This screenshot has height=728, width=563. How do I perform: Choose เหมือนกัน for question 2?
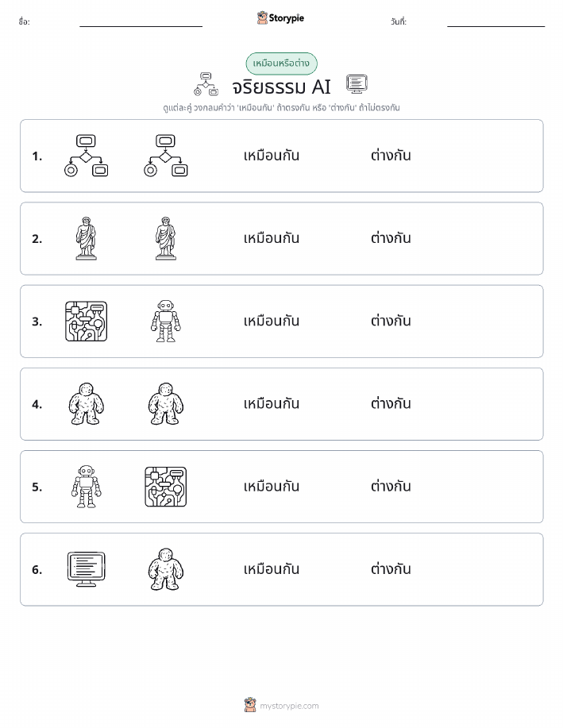(272, 238)
